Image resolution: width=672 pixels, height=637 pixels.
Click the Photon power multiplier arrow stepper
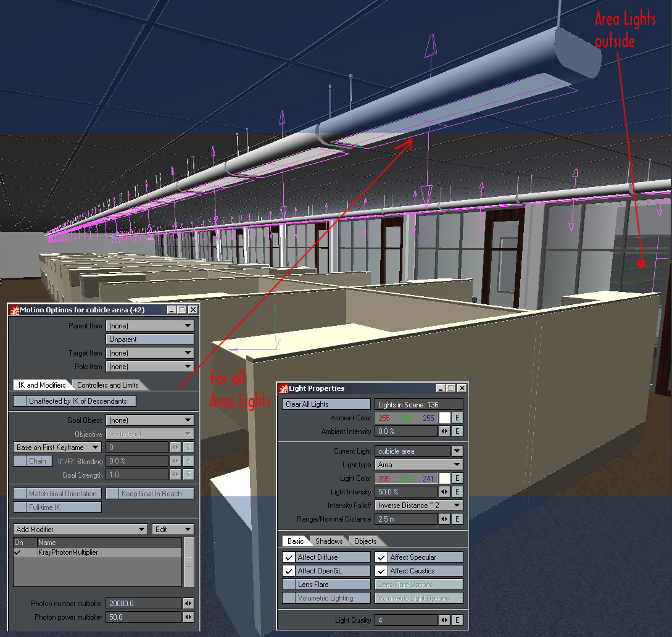[188, 617]
